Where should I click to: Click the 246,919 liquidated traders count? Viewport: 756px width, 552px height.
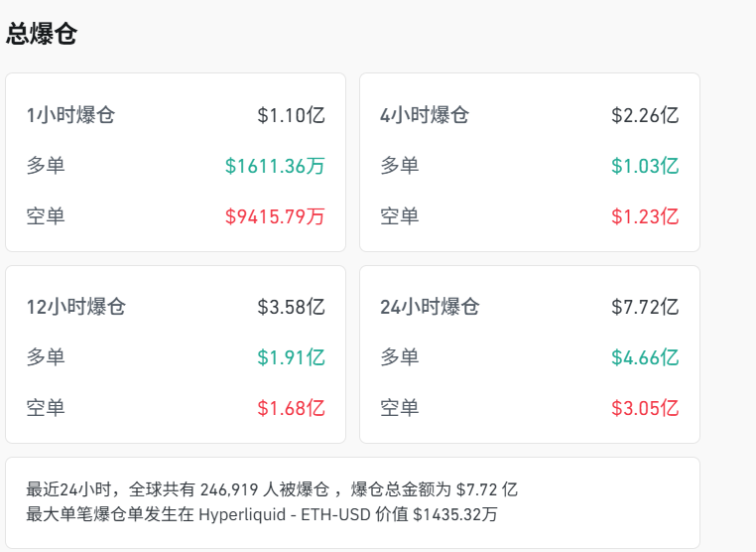coord(229,489)
